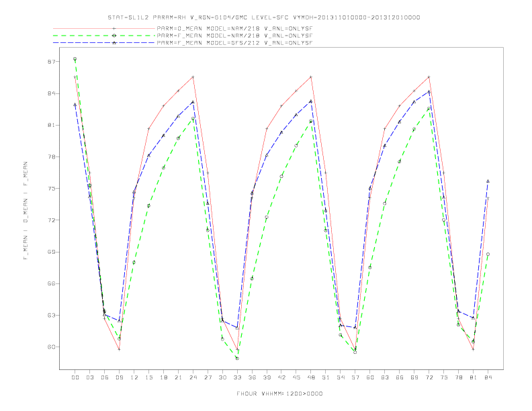This screenshot has height=411, width=532.
Task: Click green circle data point at hour 33 minimum
Action: point(237,358)
